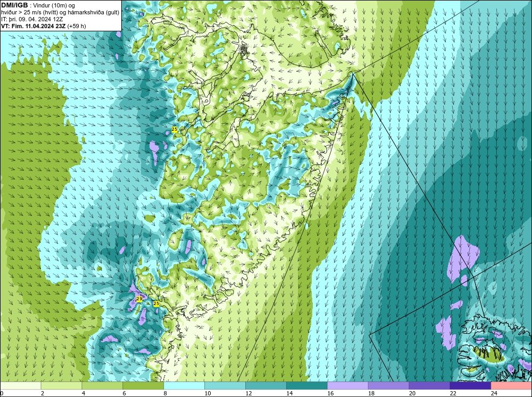Click the '(+59 h)' forecast offset text
Image resolution: width=532 pixels, height=397 pixels.
77,26
